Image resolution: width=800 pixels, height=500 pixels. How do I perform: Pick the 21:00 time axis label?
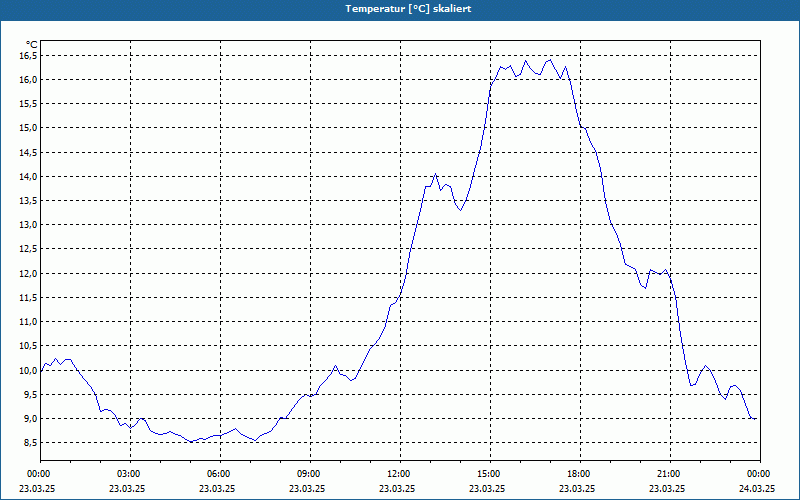[670, 474]
